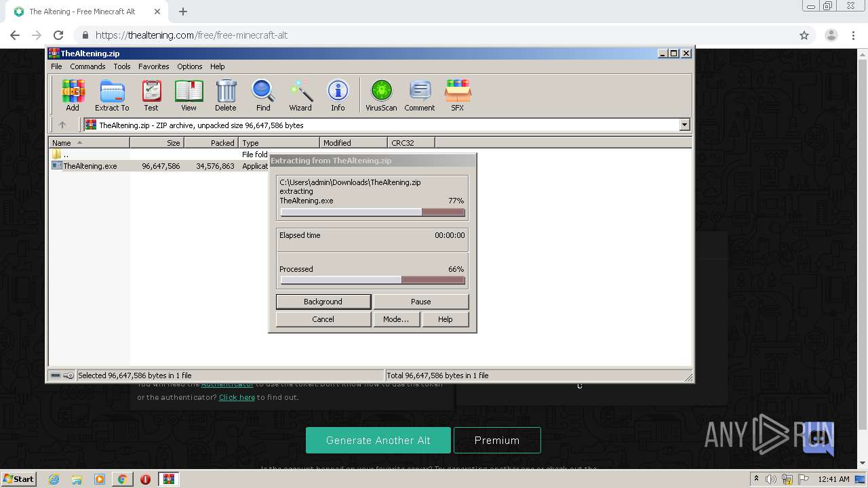Click the Start button

19,479
